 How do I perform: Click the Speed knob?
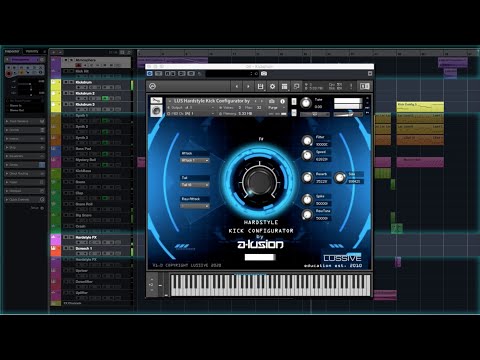(x=307, y=155)
